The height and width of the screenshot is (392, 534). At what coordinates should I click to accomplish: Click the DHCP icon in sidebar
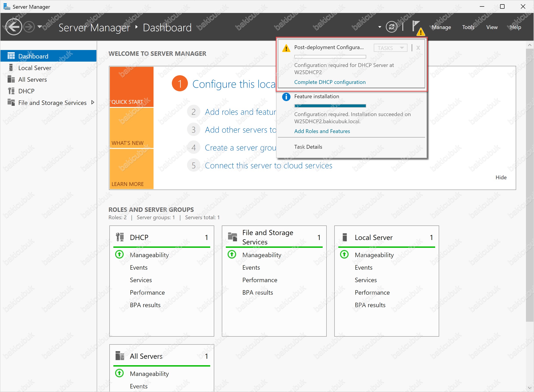(x=11, y=91)
